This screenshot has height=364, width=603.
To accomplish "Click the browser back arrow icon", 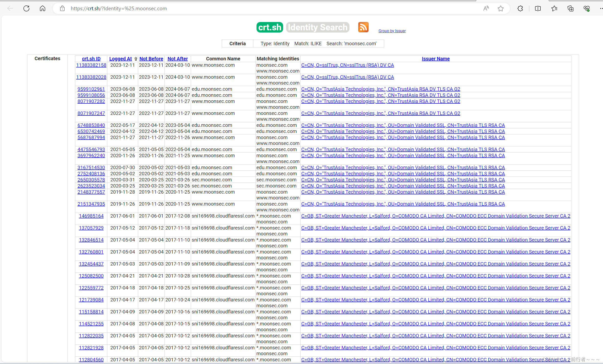I will pos(10,9).
